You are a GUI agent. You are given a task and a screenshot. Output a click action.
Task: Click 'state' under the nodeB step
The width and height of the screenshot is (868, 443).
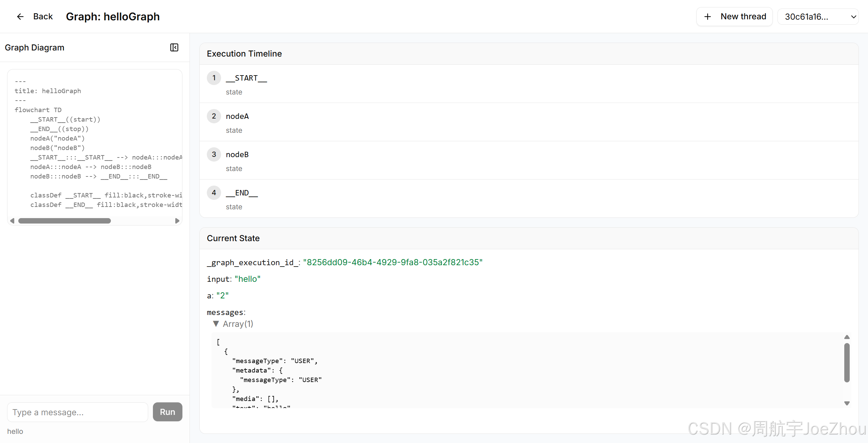click(x=234, y=169)
